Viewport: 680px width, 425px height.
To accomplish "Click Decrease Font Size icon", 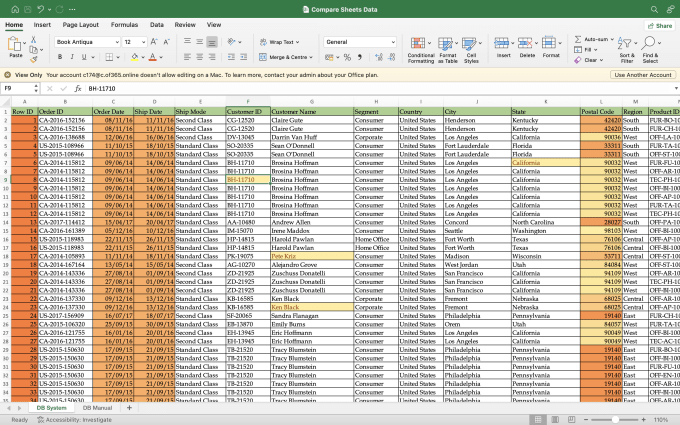I will 166,42.
